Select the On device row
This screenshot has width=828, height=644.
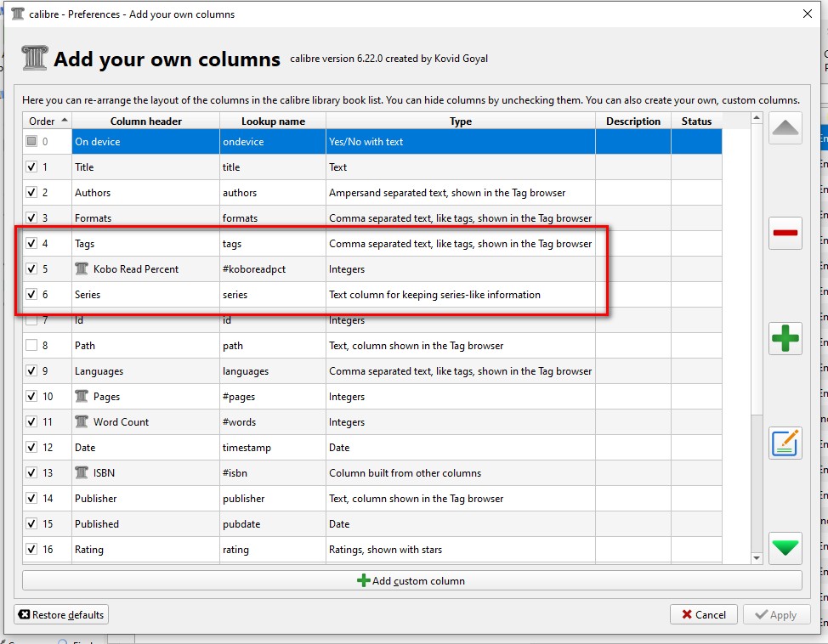[372, 142]
